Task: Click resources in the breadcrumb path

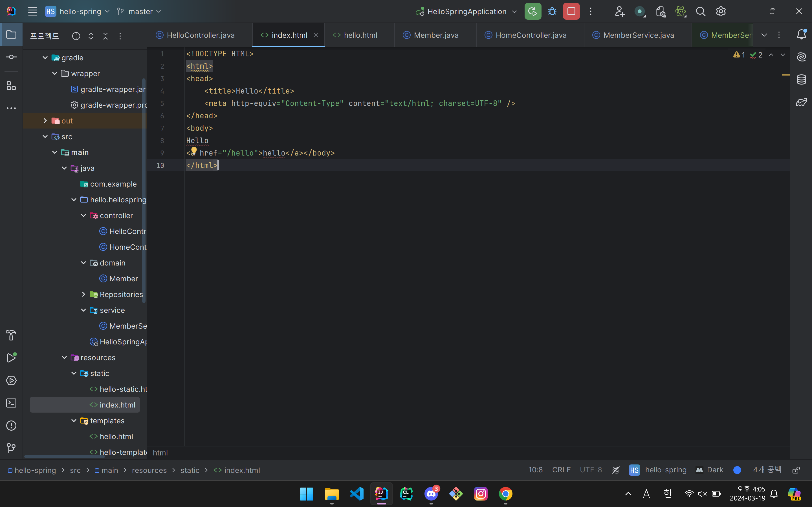Action: tap(149, 470)
